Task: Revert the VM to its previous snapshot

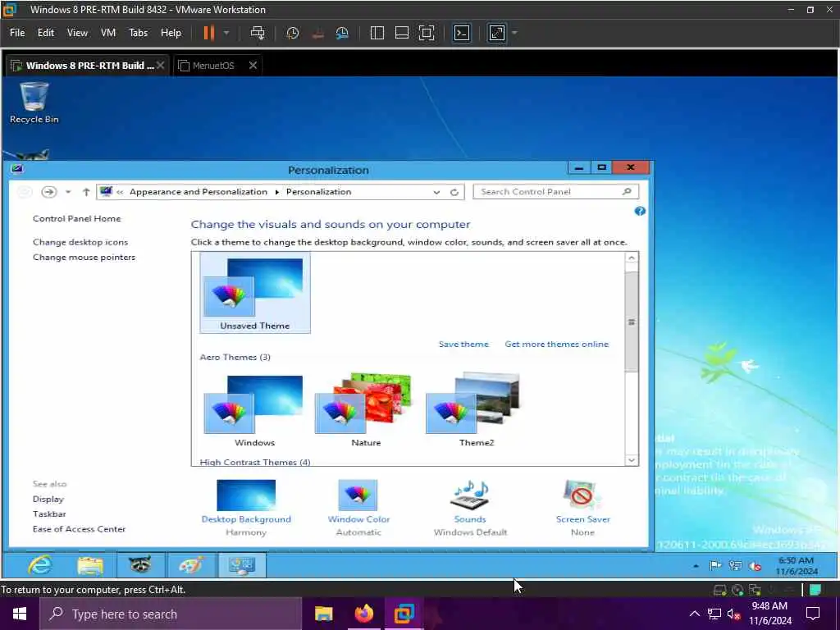Action: click(x=317, y=33)
